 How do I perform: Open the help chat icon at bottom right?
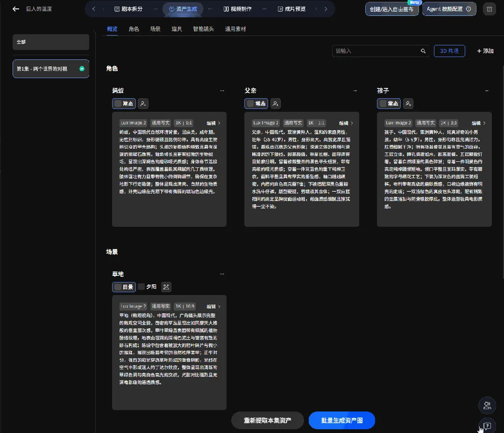[487, 426]
